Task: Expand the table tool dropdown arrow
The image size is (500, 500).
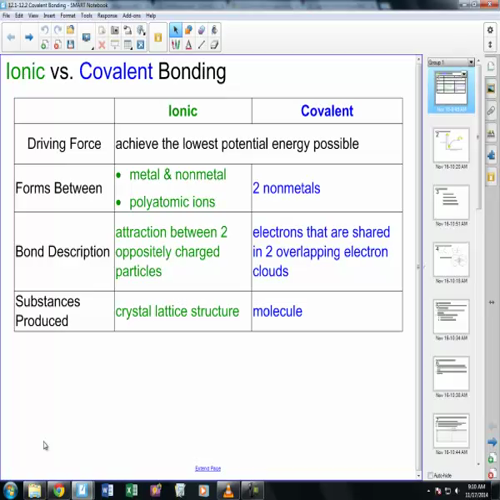Action: [x=132, y=48]
